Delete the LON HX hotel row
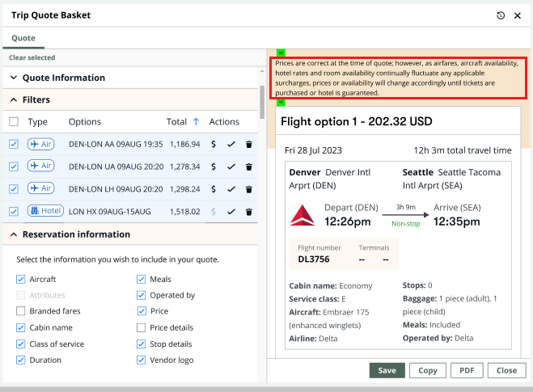The width and height of the screenshot is (533, 392). pyautogui.click(x=249, y=212)
